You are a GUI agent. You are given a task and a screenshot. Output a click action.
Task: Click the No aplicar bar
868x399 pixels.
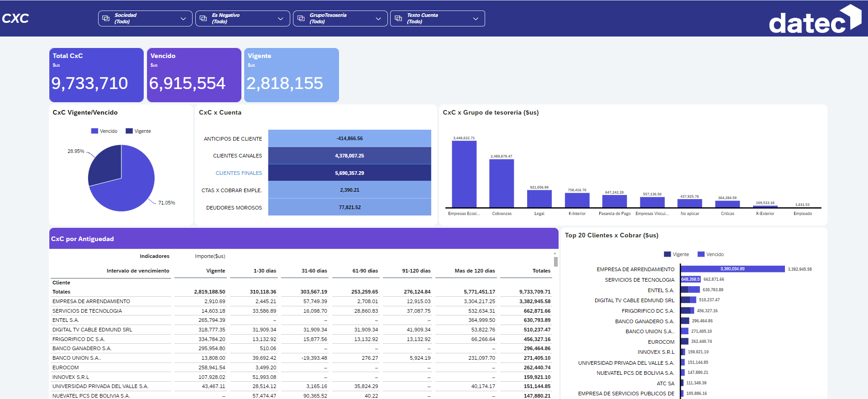(x=690, y=204)
